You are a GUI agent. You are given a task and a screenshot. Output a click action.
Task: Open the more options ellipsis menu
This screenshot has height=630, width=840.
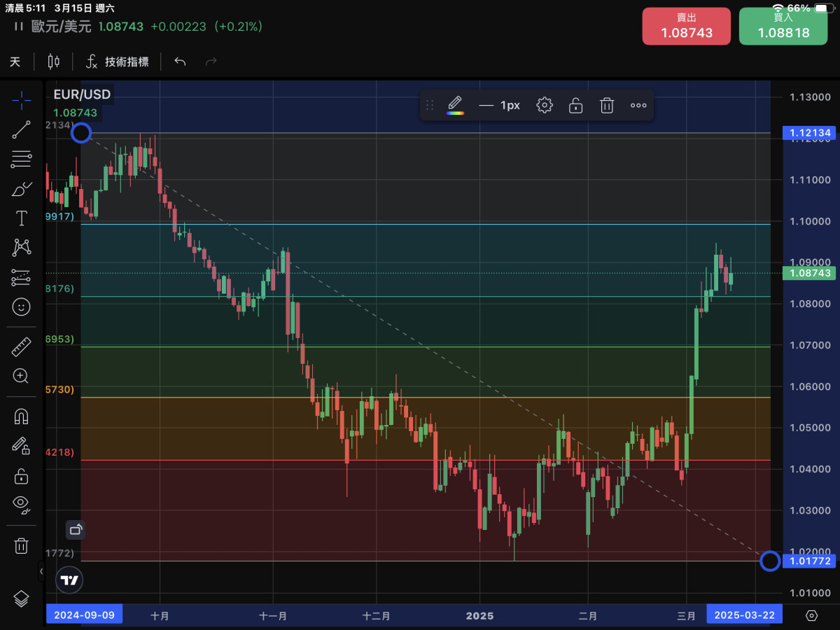tap(638, 106)
